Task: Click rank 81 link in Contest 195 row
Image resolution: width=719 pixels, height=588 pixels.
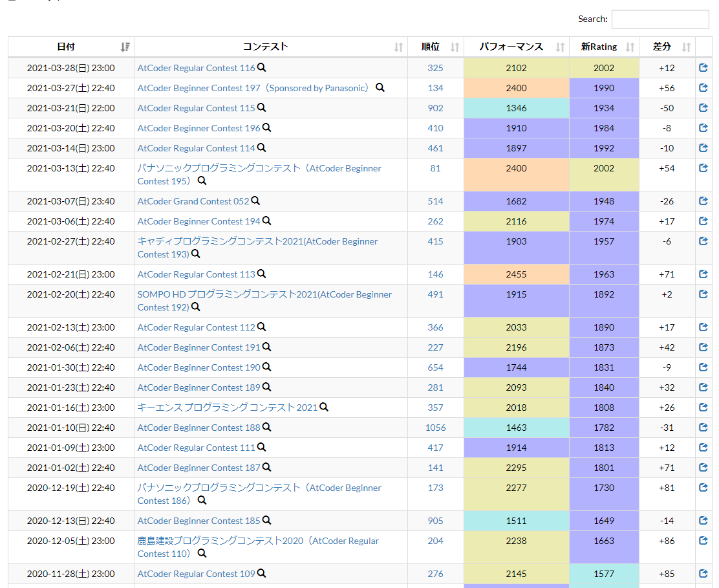Action: pos(435,168)
